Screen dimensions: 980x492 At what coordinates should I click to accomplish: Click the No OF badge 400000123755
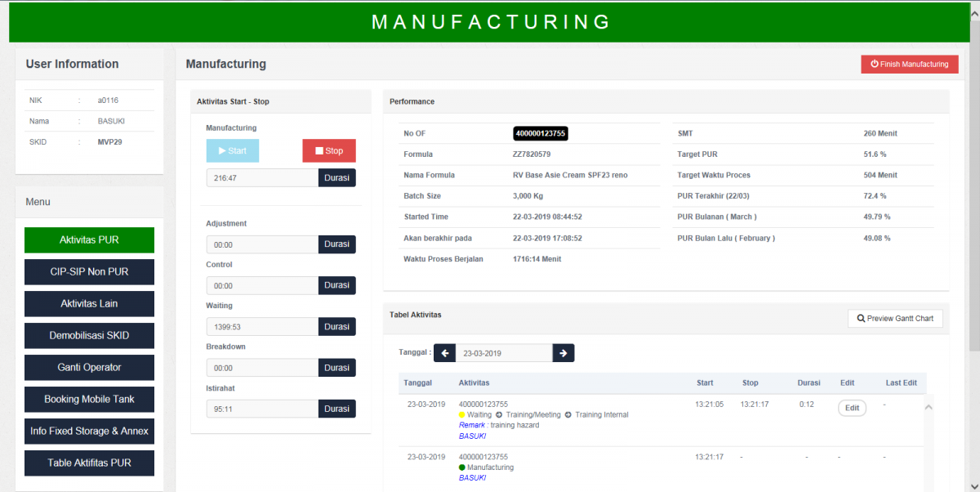541,133
